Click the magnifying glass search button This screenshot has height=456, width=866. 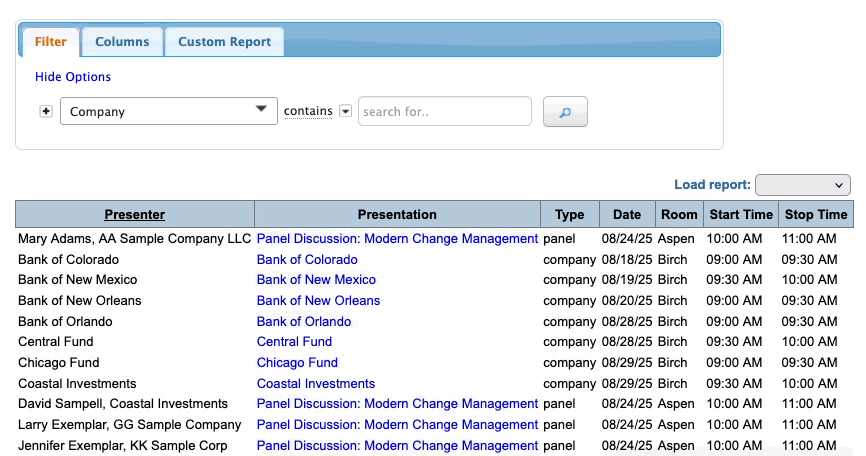point(565,112)
